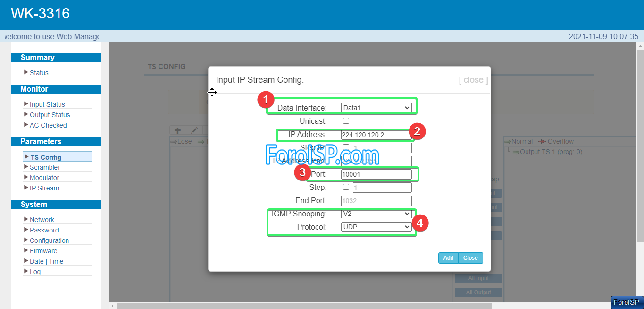The image size is (644, 309).
Task: Toggle the port Step checkbox
Action: click(x=346, y=187)
